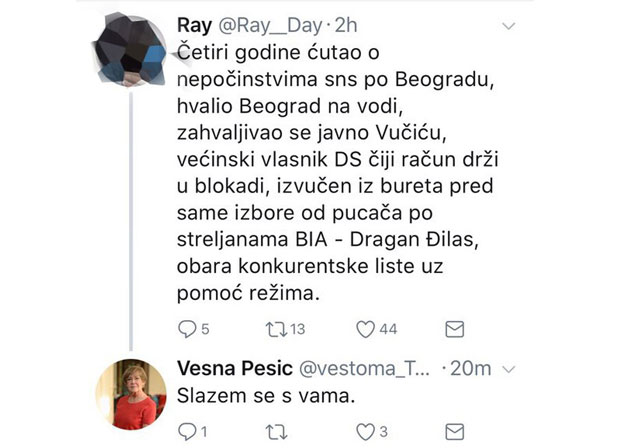Retweet Ray's tweet with 13 retweets

tap(274, 329)
